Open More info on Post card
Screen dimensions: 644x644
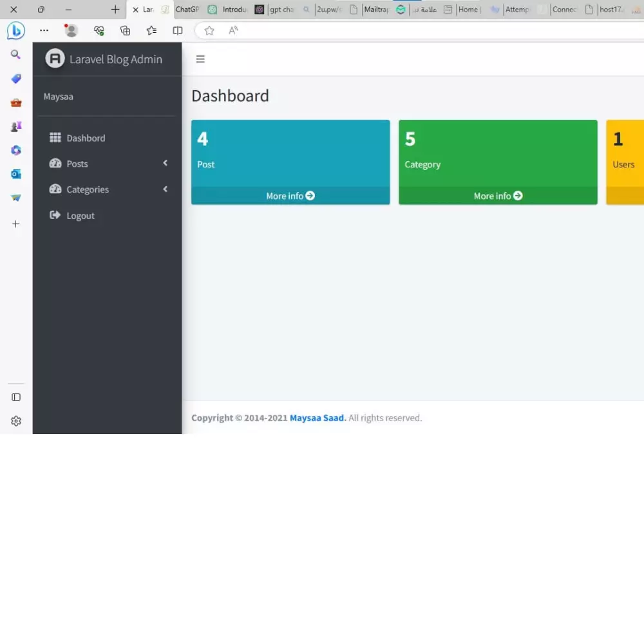click(290, 196)
